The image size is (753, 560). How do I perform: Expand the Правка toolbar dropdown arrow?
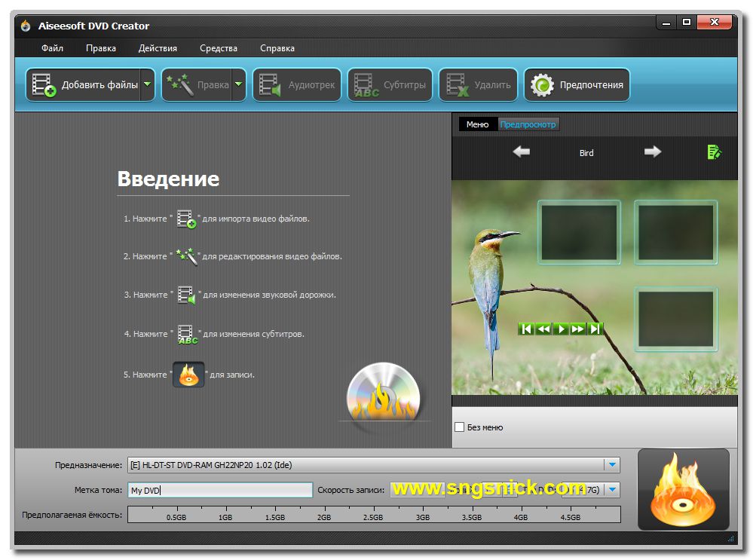pyautogui.click(x=239, y=85)
